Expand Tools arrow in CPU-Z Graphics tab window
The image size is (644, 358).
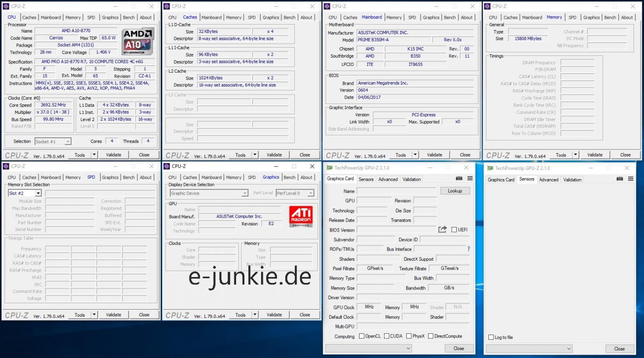[x=255, y=315]
